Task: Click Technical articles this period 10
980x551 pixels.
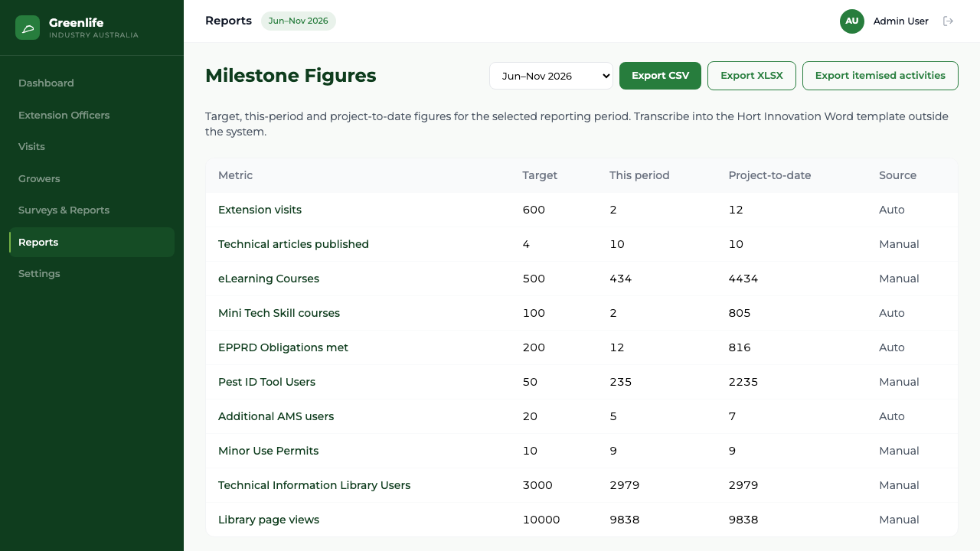Action: pyautogui.click(x=617, y=244)
